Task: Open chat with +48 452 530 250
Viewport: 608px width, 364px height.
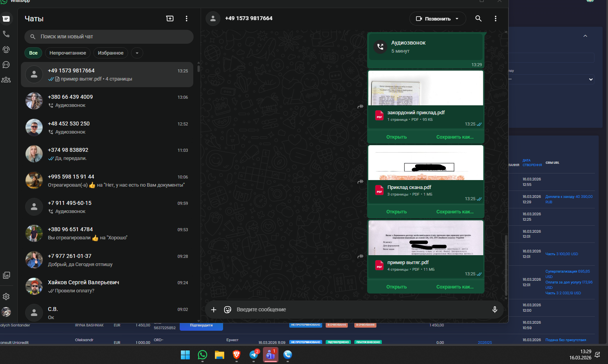Action: [107, 128]
